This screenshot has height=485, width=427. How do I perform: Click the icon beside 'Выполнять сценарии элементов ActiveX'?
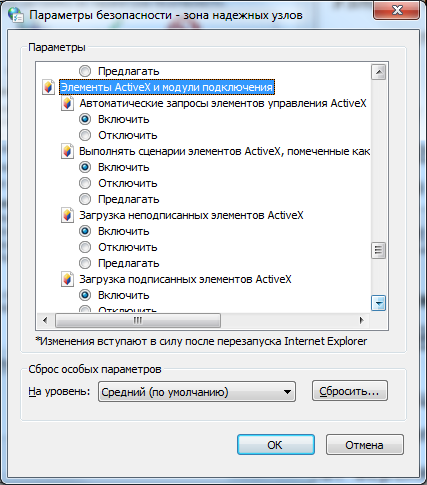click(x=67, y=151)
